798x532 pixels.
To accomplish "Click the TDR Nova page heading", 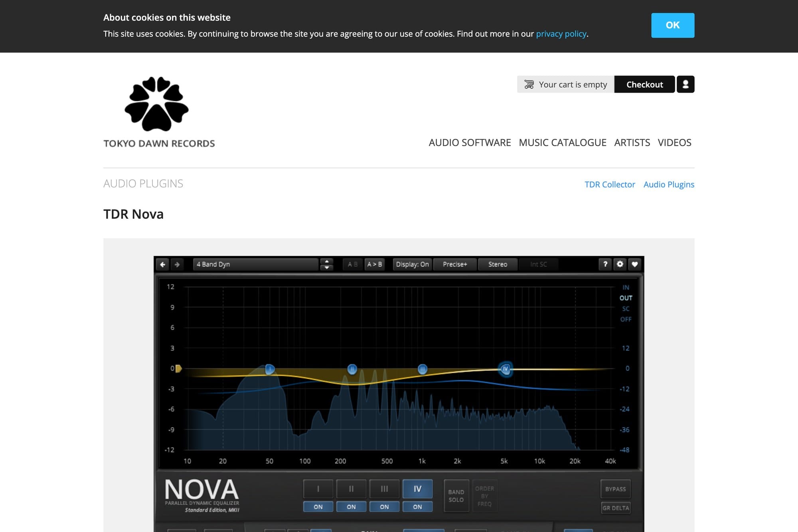I will click(x=133, y=214).
